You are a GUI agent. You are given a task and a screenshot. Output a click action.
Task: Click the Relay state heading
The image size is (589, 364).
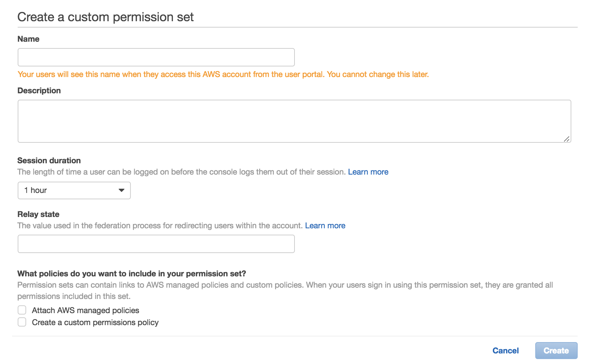coord(38,215)
